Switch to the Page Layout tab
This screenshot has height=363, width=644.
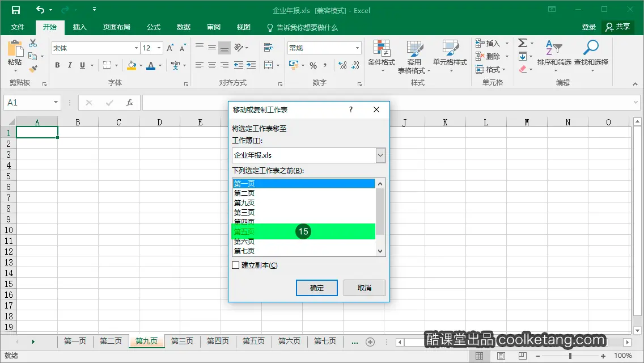[117, 27]
